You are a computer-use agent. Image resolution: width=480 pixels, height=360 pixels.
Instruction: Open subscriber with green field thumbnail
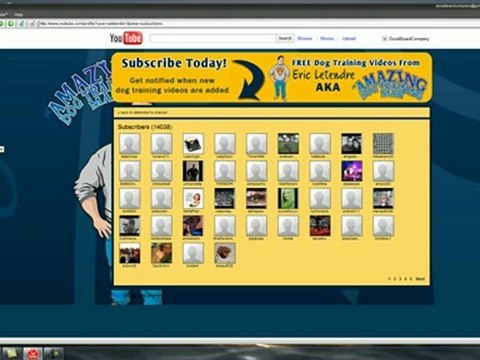[288, 143]
